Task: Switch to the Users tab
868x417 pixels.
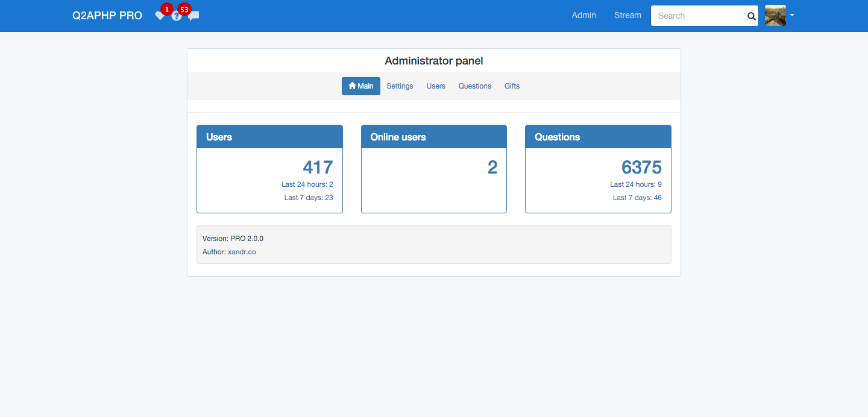Action: 436,86
